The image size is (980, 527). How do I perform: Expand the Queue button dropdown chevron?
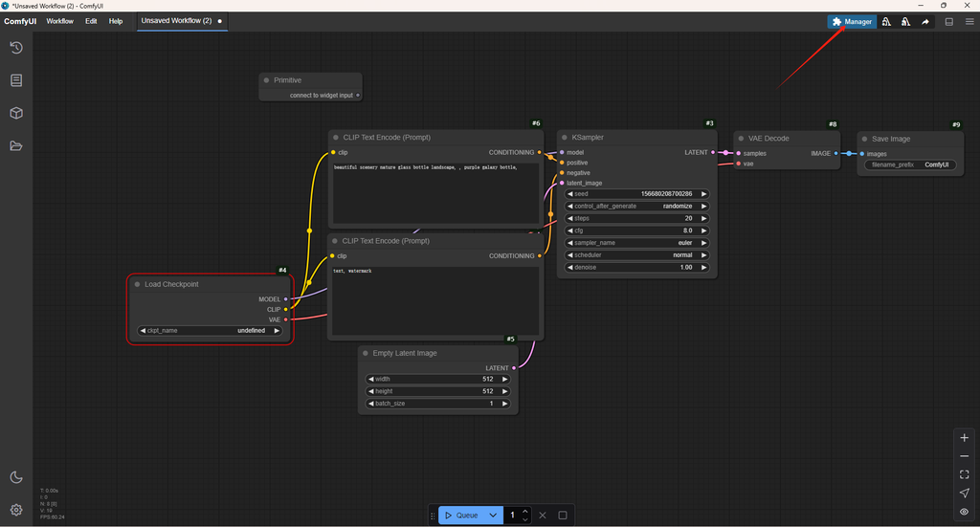493,516
